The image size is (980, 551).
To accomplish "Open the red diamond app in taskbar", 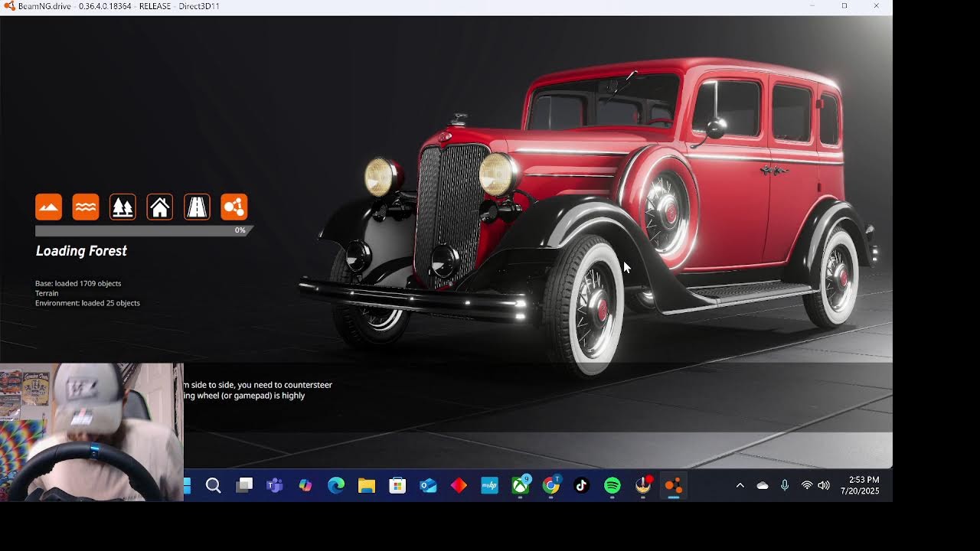I will pos(459,485).
